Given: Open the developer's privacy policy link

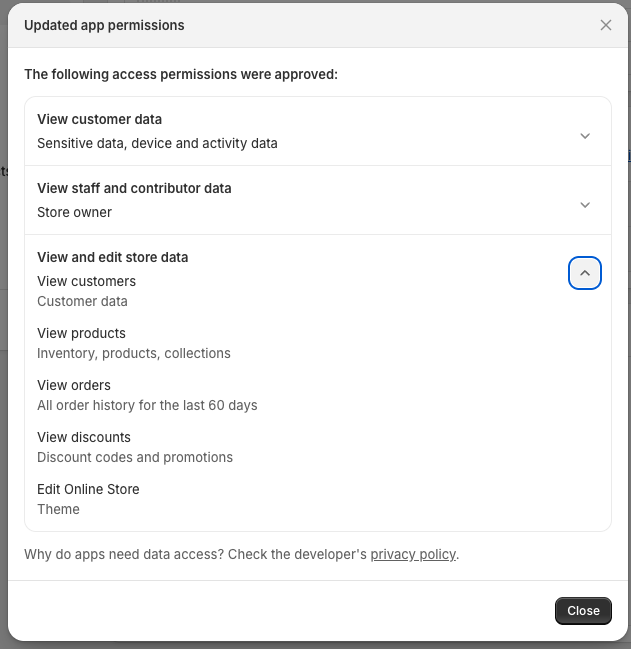Looking at the screenshot, I should pos(413,554).
